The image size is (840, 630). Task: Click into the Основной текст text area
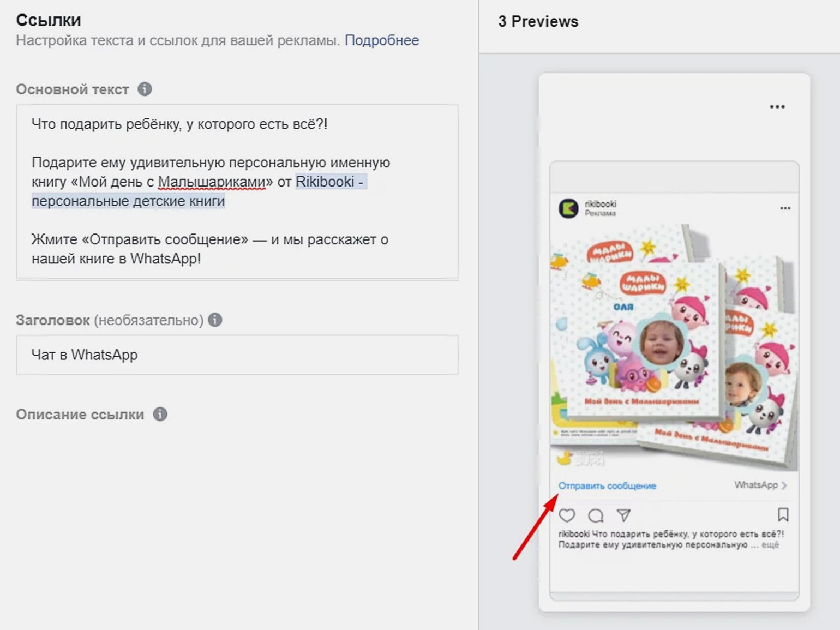point(237,191)
